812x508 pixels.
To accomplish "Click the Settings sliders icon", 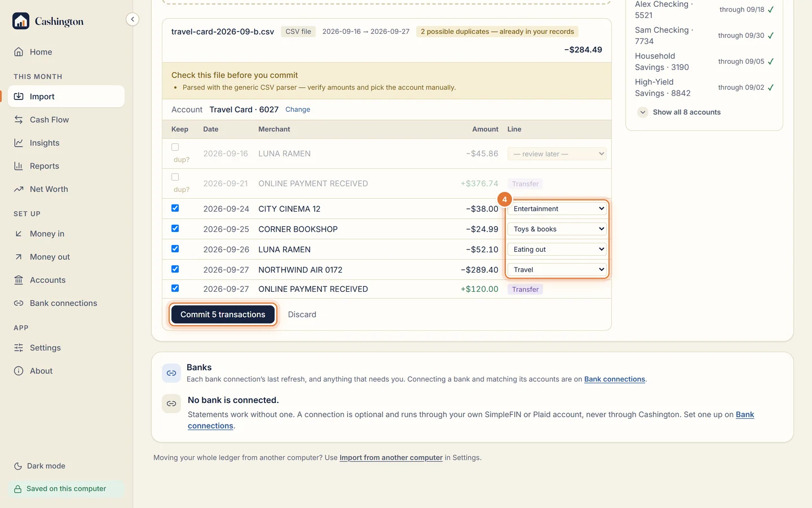I will tap(19, 348).
